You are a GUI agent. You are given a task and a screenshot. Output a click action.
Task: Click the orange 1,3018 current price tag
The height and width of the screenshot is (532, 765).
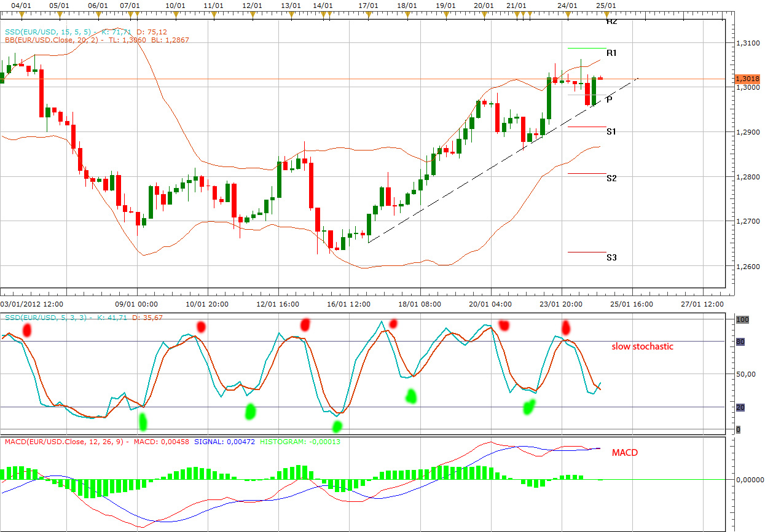(747, 79)
